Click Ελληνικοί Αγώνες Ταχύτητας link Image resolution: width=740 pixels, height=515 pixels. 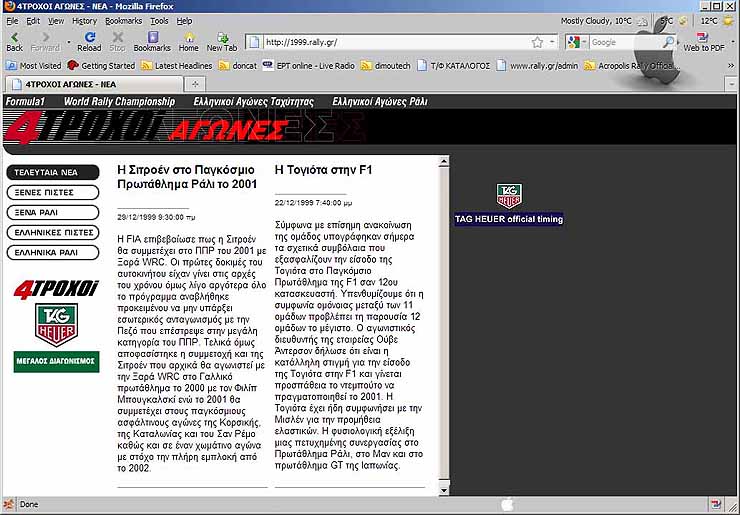coord(253,101)
